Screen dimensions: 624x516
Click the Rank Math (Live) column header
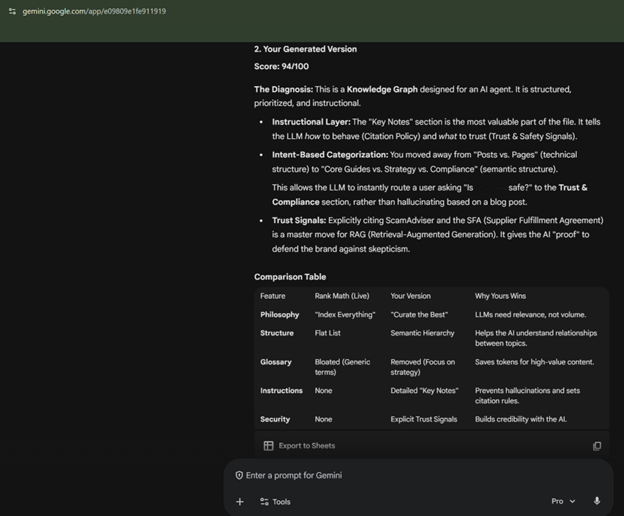coord(342,296)
